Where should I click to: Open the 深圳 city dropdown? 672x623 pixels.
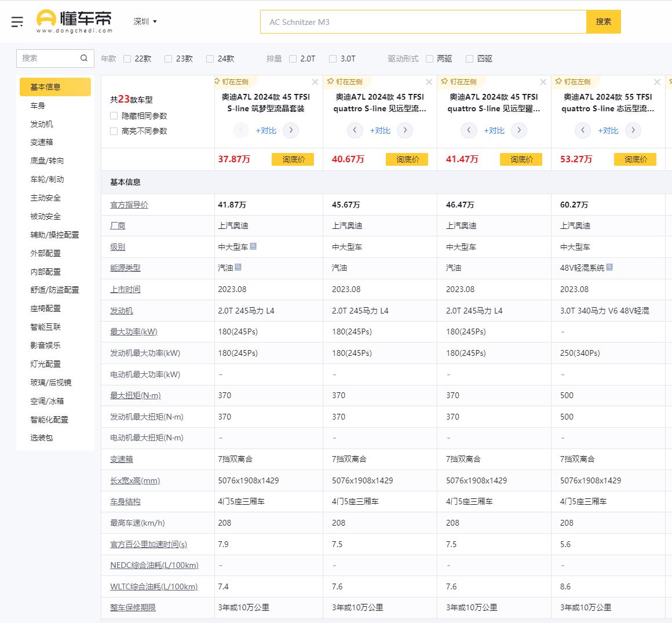click(145, 21)
